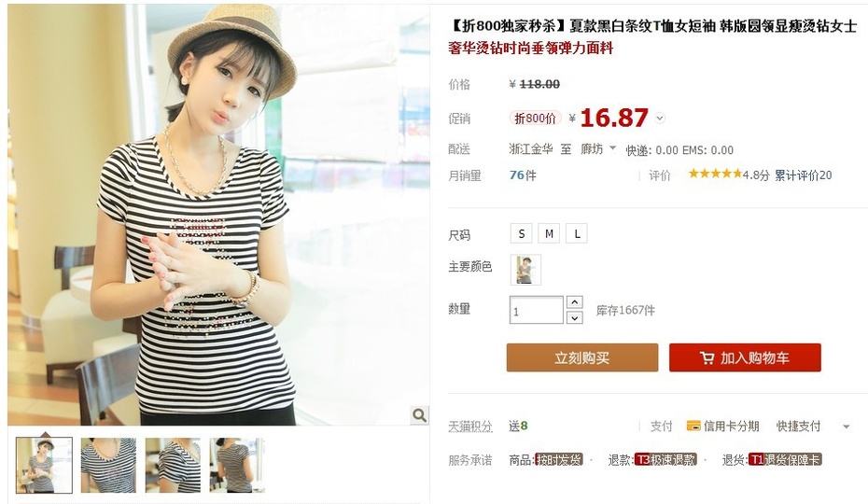The width and height of the screenshot is (868, 504).
Task: Select size L option
Action: coord(577,233)
